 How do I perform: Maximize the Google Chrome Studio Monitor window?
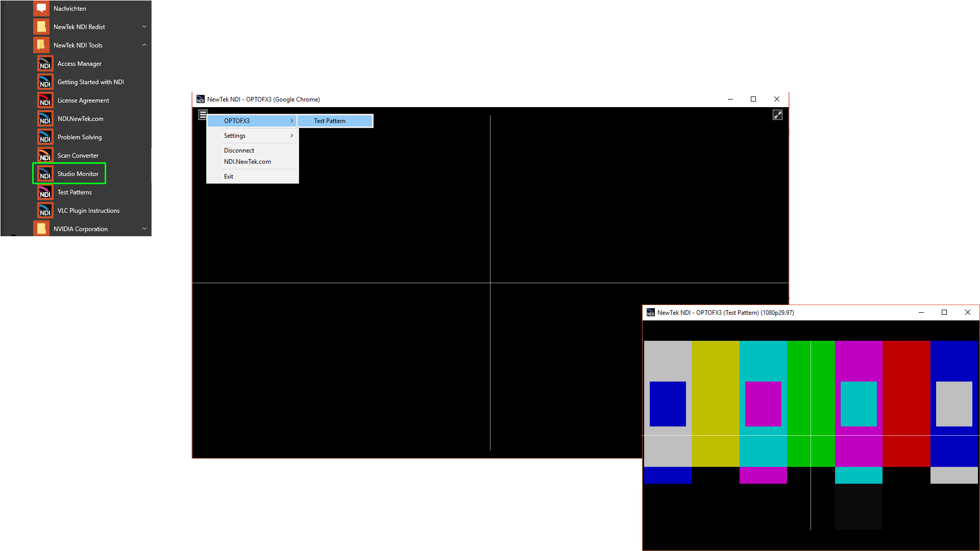(753, 99)
